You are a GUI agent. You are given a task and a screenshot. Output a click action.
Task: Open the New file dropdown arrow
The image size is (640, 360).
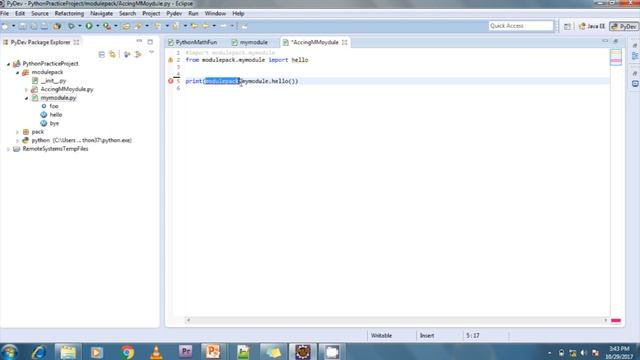click(13, 26)
